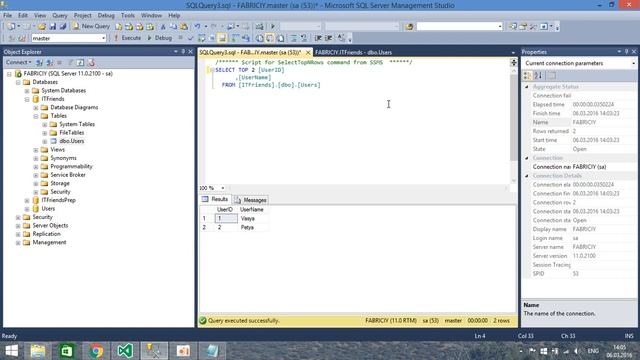This screenshot has height=360, width=640.
Task: Decrease indent of the query text
Action: (318, 38)
